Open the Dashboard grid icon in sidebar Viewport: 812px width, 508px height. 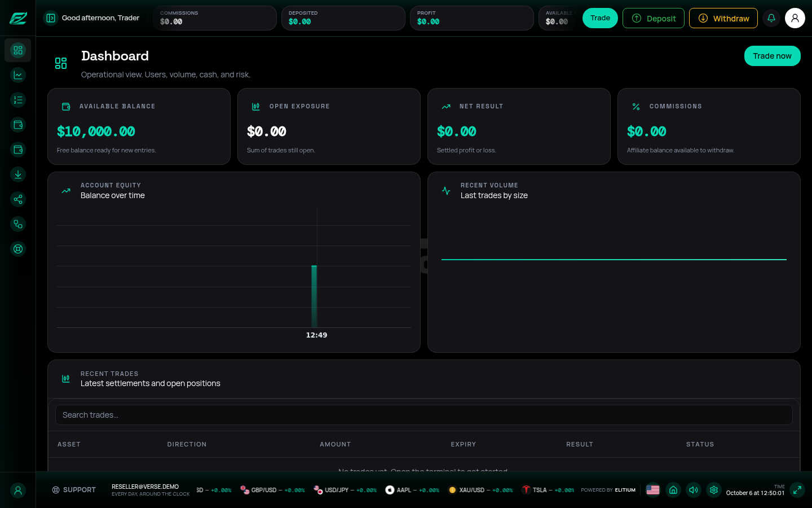(18, 50)
